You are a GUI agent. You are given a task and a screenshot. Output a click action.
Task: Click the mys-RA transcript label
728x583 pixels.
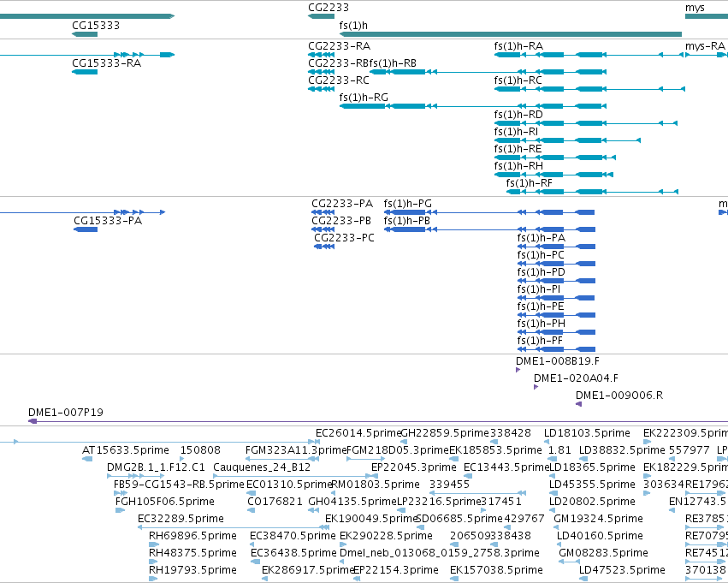(705, 46)
